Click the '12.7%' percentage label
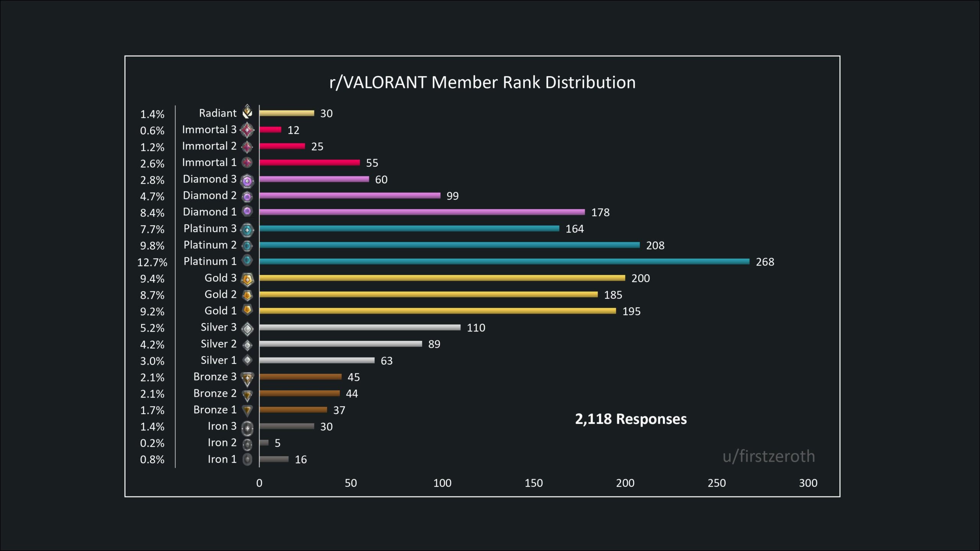The width and height of the screenshot is (980, 551). 152,262
